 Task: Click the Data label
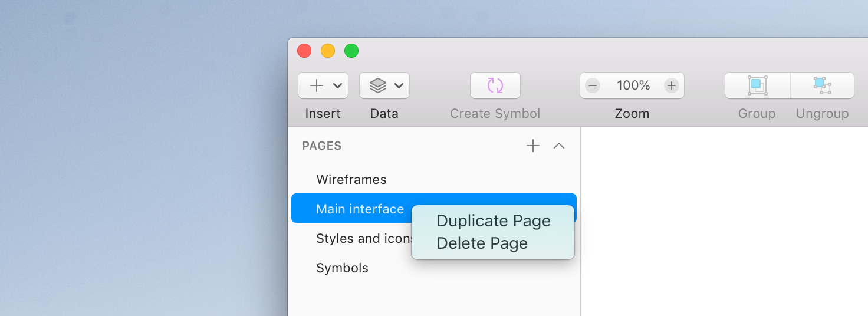coord(384,114)
